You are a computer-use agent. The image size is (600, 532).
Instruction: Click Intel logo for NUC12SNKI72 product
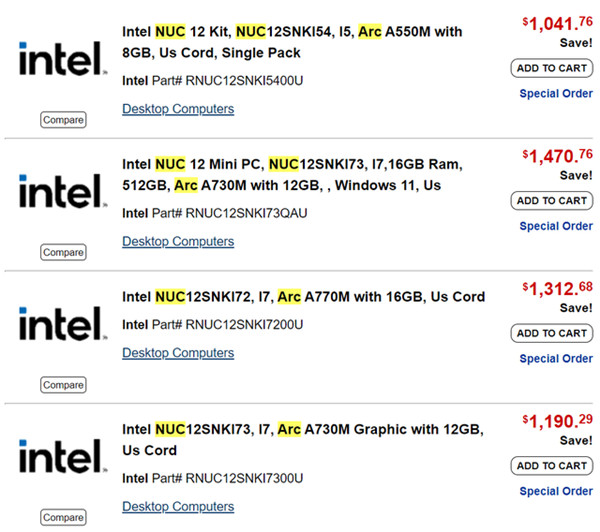(x=62, y=323)
